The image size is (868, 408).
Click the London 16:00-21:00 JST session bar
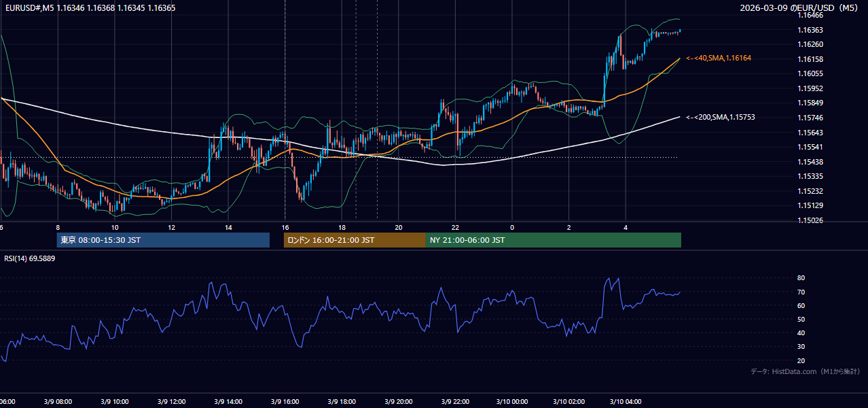(x=355, y=240)
